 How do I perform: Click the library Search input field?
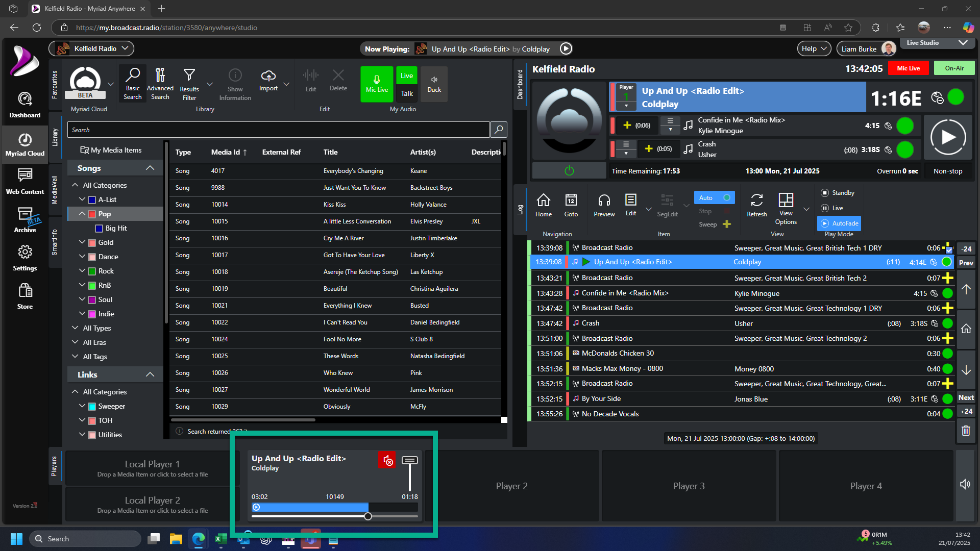(x=278, y=130)
